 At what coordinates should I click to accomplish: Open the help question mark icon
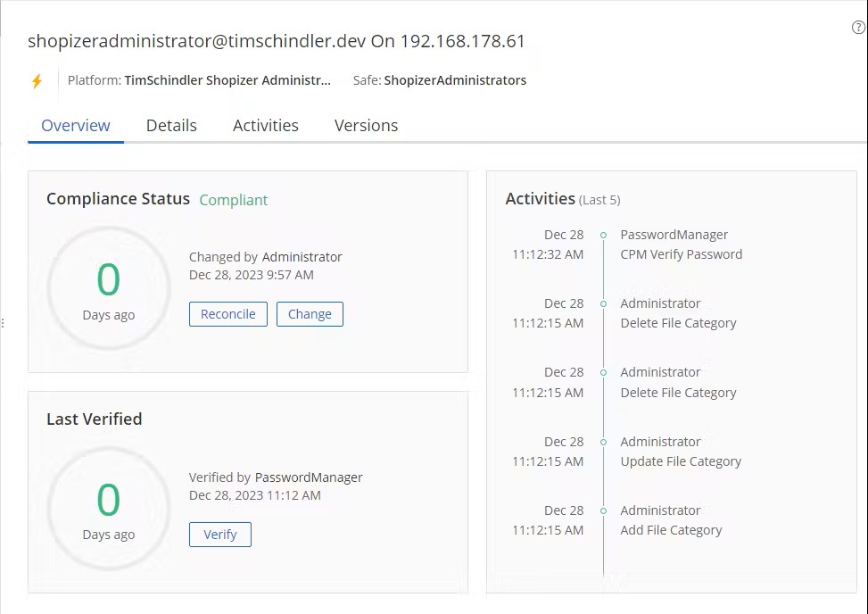(858, 28)
